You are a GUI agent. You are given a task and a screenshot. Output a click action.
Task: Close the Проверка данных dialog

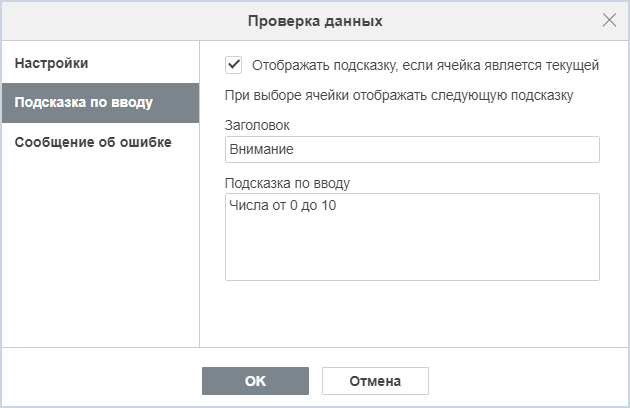609,20
